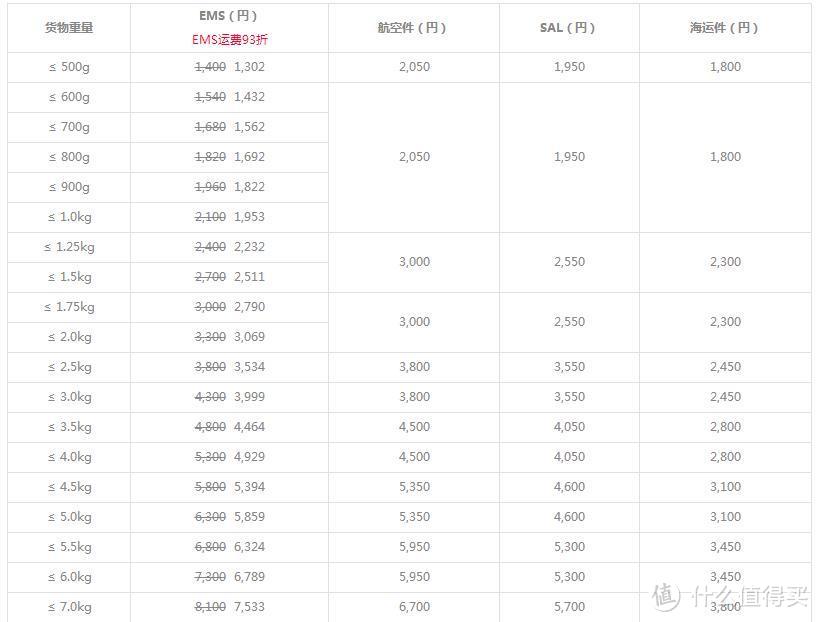Click the EMS price 7,533 for 7.0kg
Image resolution: width=818 pixels, height=622 pixels.
[249, 607]
